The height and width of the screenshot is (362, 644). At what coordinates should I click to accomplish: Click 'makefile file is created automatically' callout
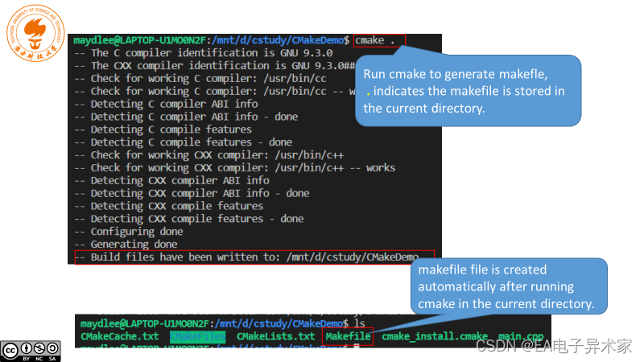(x=509, y=286)
